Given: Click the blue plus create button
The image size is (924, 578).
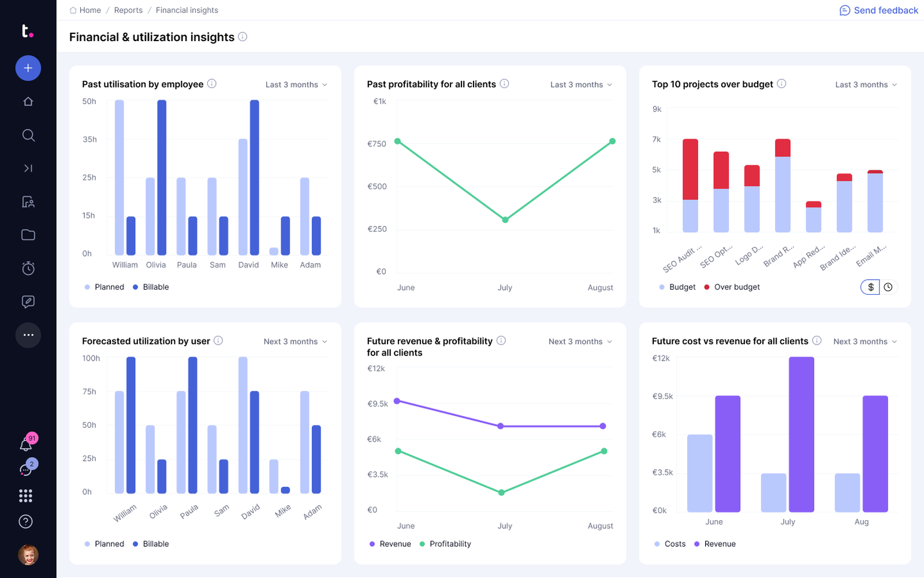Looking at the screenshot, I should 28,68.
